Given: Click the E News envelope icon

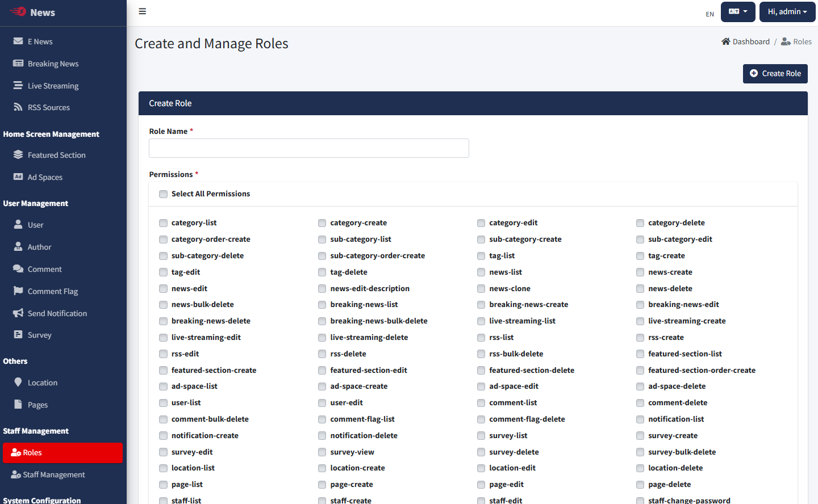Looking at the screenshot, I should point(18,41).
